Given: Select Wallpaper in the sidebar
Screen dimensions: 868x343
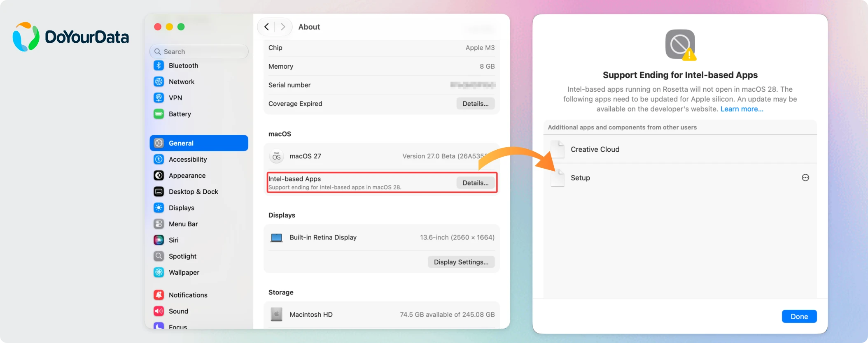Looking at the screenshot, I should coord(199,272).
